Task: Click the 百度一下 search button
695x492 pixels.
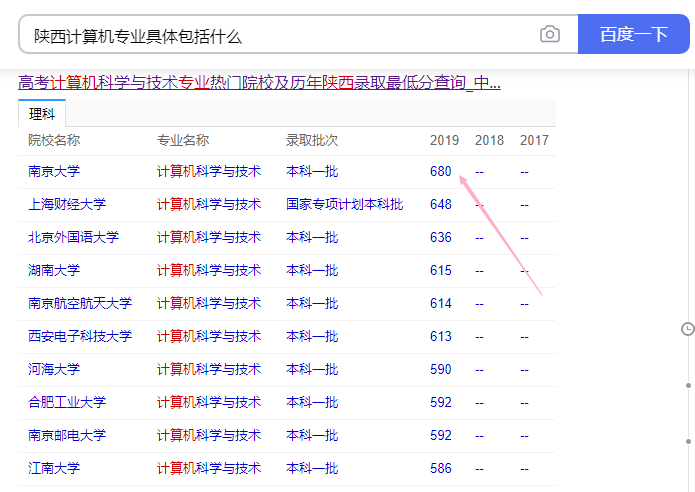Action: pos(633,34)
